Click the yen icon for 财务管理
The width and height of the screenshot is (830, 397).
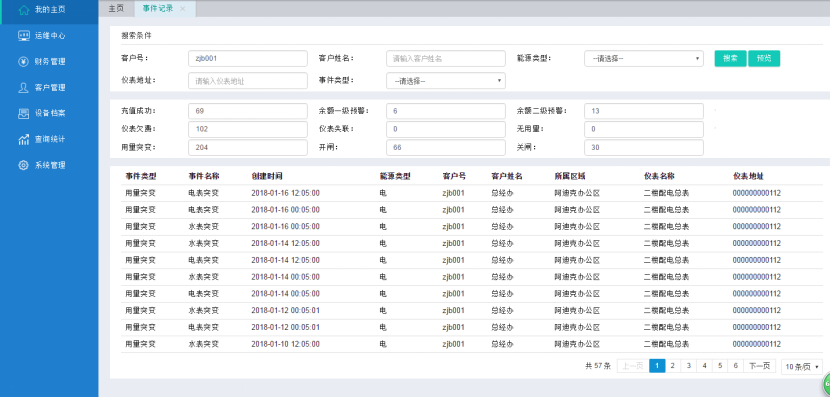(23, 61)
